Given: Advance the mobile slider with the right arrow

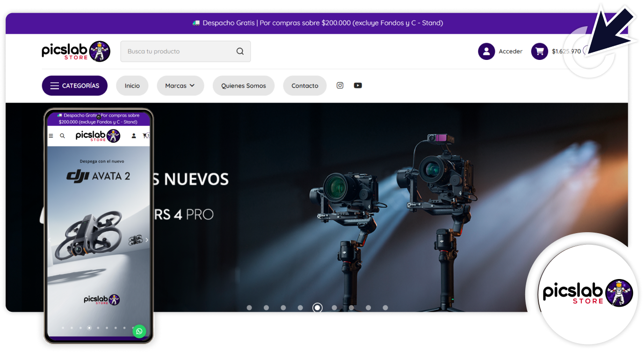Looking at the screenshot, I should point(146,240).
